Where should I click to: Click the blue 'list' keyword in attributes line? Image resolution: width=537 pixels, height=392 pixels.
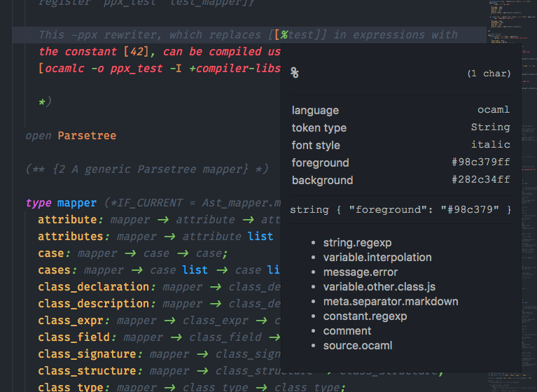point(260,236)
